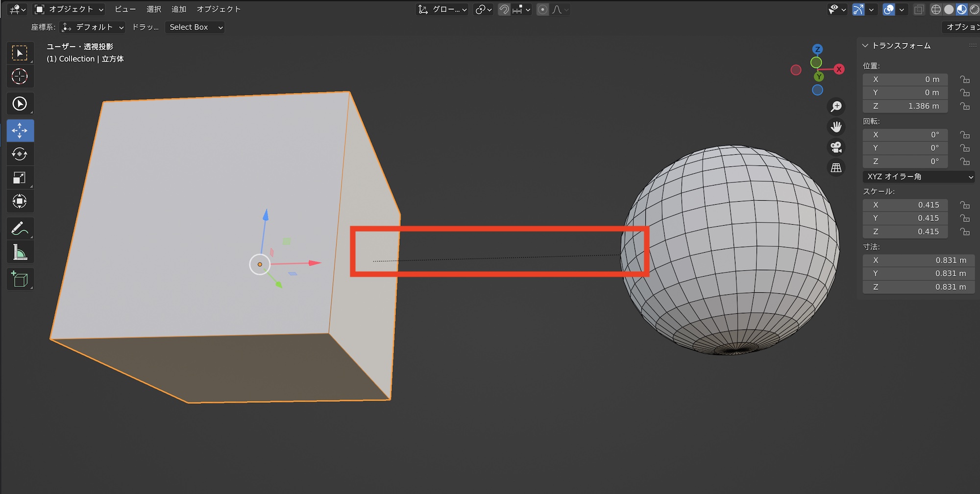The image size is (980, 494).
Task: Open the XYZ オイラー角 rotation mode dropdown
Action: point(918,177)
